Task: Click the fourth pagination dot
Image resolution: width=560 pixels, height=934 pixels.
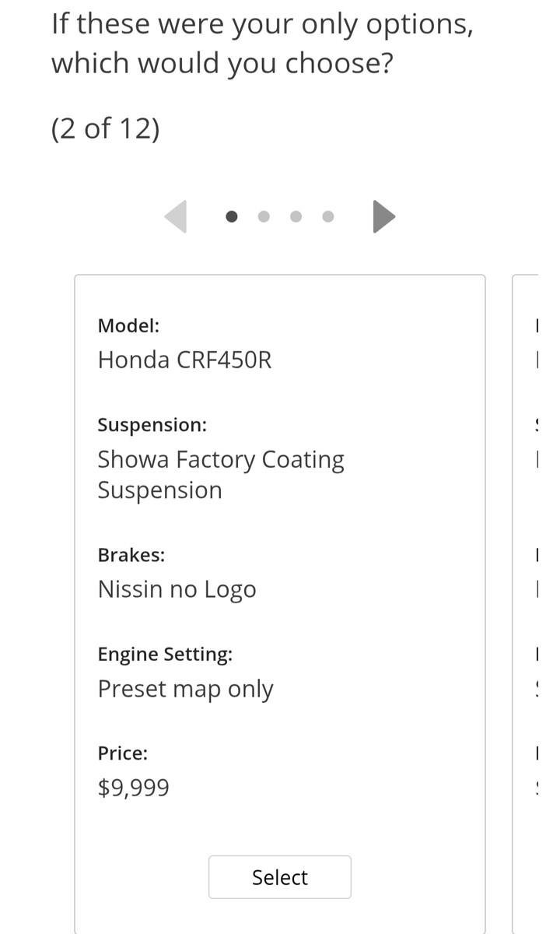Action: [x=327, y=216]
